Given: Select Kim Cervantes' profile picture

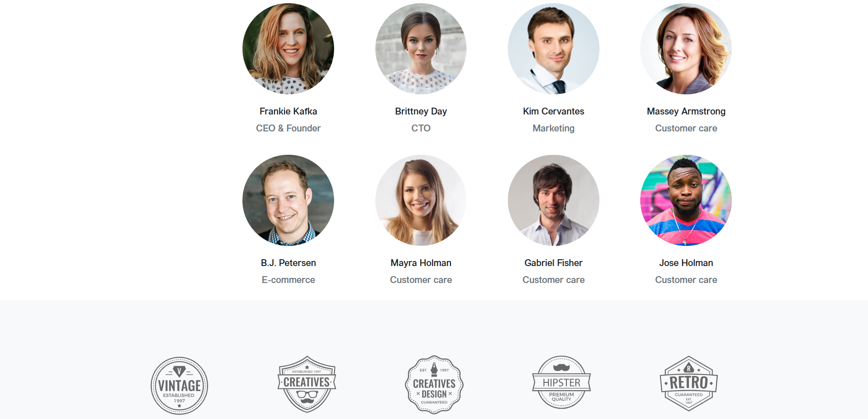Looking at the screenshot, I should pyautogui.click(x=554, y=49).
